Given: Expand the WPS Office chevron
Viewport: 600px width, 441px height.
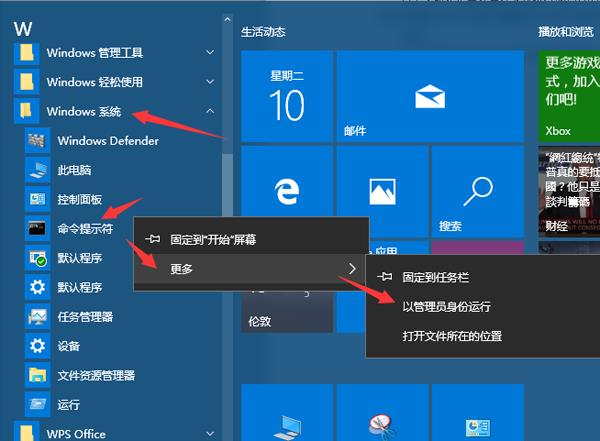Looking at the screenshot, I should (x=210, y=434).
